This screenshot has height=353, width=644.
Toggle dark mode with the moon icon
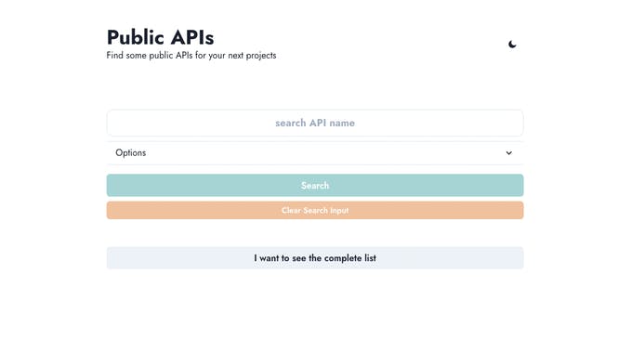pyautogui.click(x=512, y=44)
